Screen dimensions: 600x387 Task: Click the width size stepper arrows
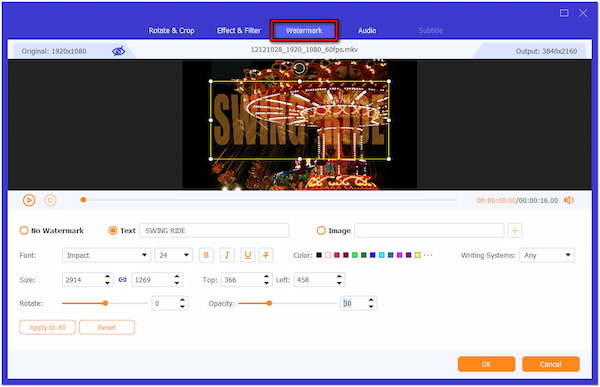pos(108,280)
